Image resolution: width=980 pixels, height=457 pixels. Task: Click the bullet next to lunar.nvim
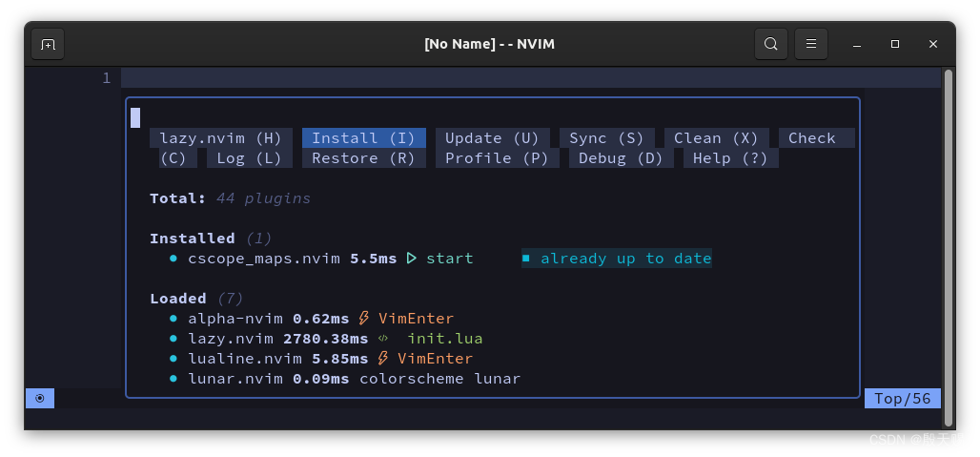point(174,378)
